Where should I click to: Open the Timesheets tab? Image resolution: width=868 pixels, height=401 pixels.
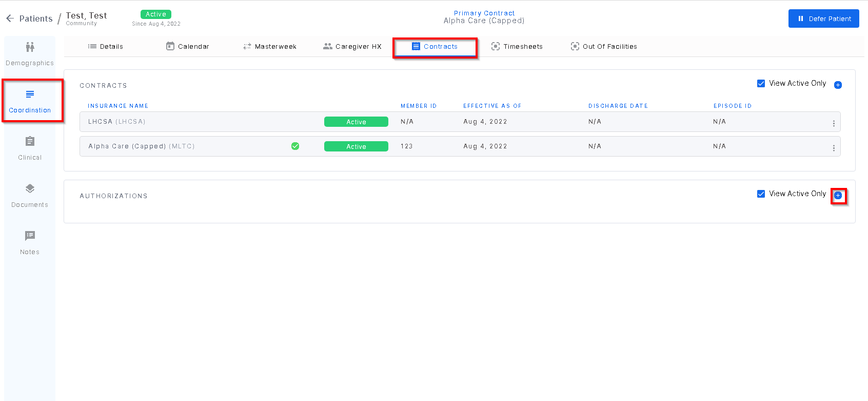coord(517,46)
